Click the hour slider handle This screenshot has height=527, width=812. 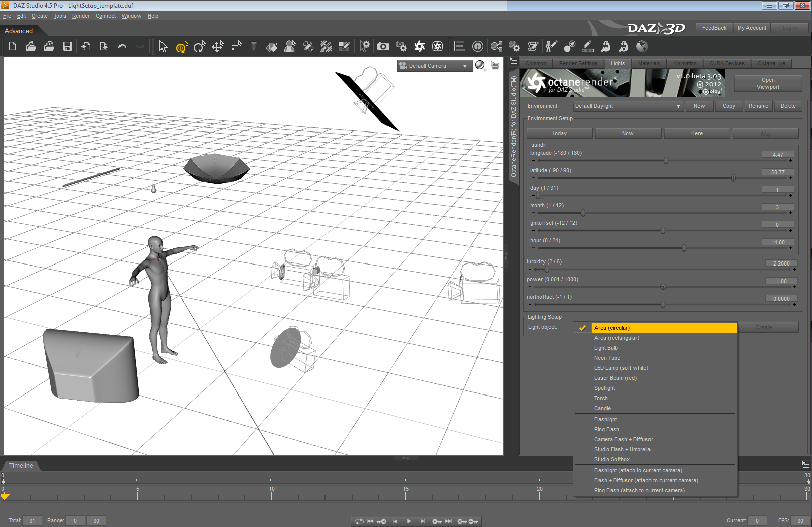tap(684, 248)
